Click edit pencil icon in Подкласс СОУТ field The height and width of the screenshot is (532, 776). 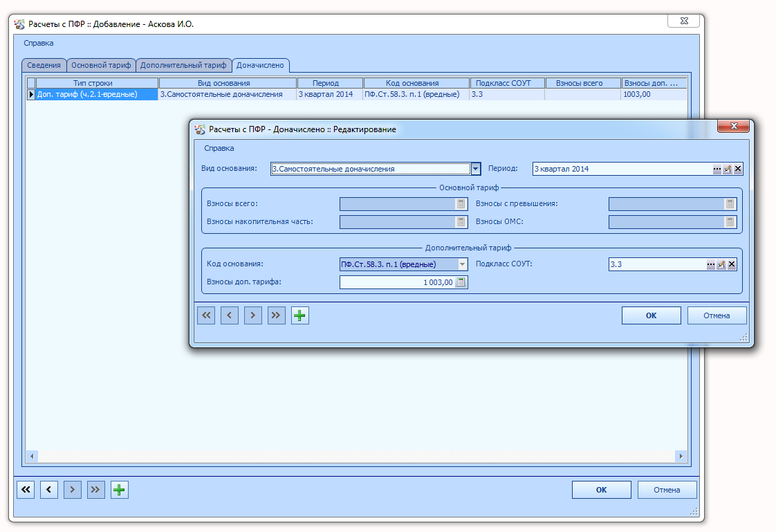[x=721, y=265]
